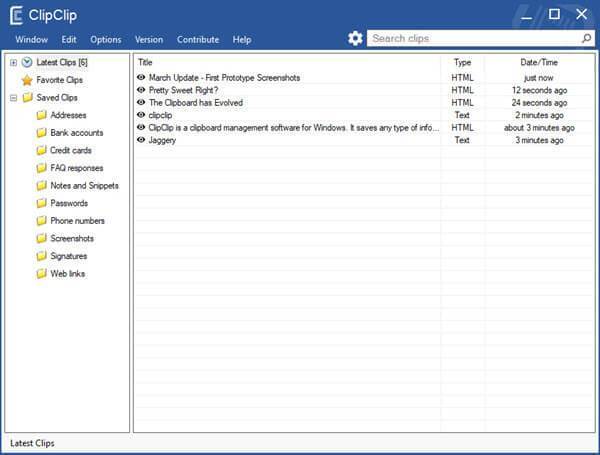Click the '24 seconds ago' time cell
This screenshot has height=455, width=600.
pyautogui.click(x=539, y=103)
